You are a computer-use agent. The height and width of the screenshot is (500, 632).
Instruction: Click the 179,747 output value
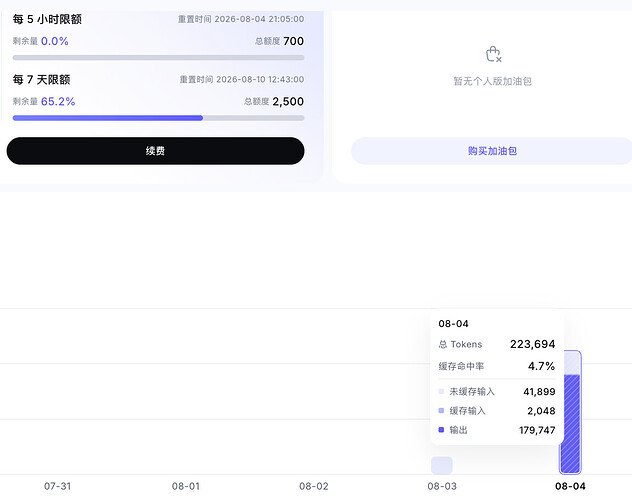click(537, 430)
